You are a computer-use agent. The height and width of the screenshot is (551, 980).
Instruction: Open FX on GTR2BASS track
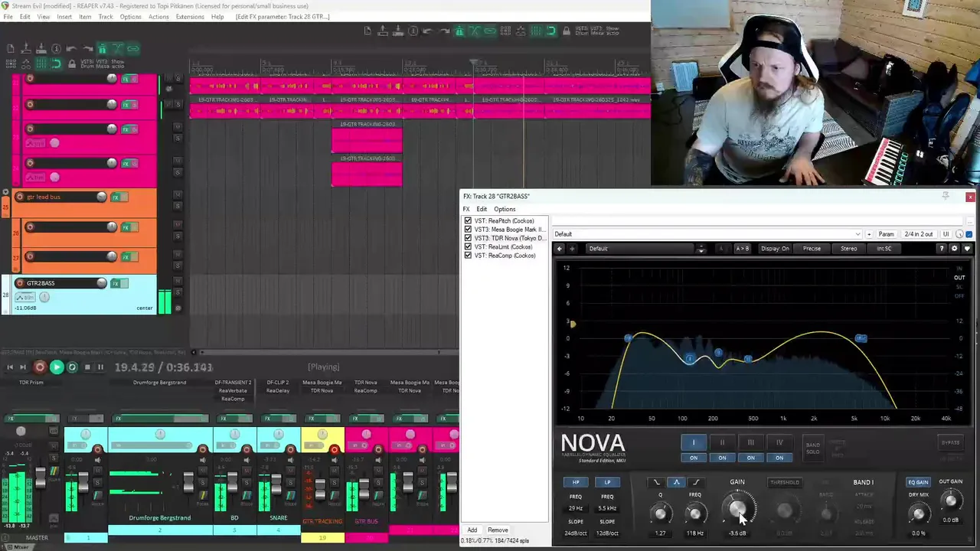116,283
